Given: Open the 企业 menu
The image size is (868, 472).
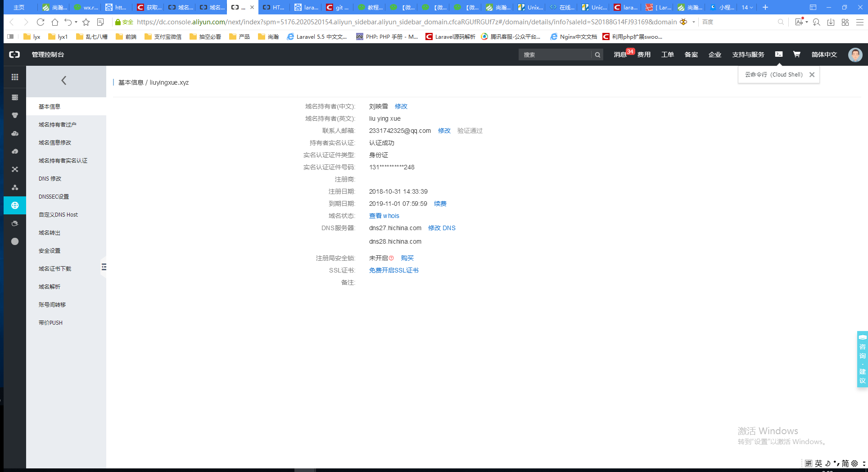Looking at the screenshot, I should point(715,54).
